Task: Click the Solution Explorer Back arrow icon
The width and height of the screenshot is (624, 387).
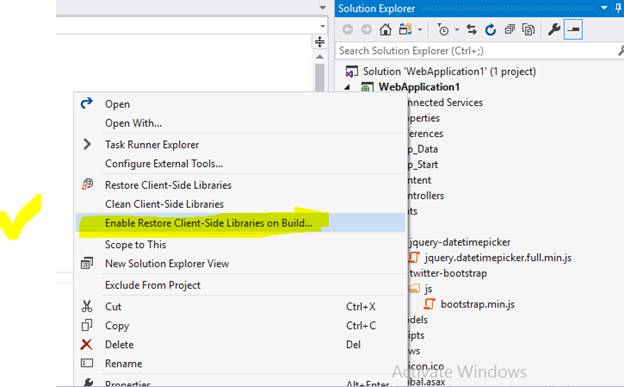Action: 348,29
